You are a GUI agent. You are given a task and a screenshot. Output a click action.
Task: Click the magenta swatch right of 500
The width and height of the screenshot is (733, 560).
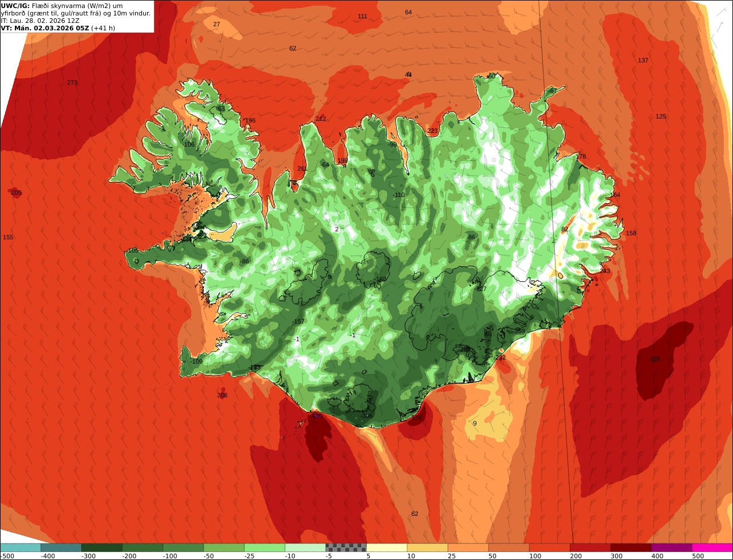(712, 547)
